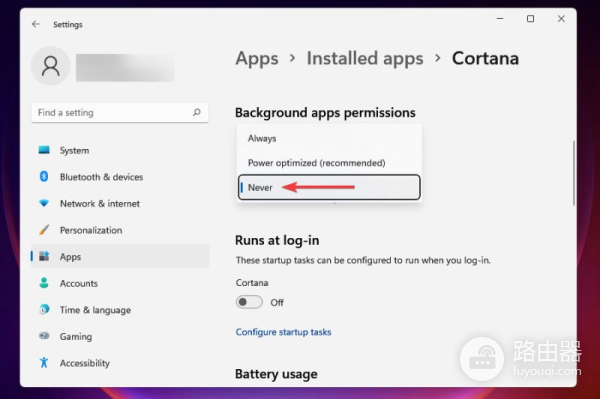Open Bluetooth & devices category
This screenshot has width=600, height=399.
click(120, 177)
